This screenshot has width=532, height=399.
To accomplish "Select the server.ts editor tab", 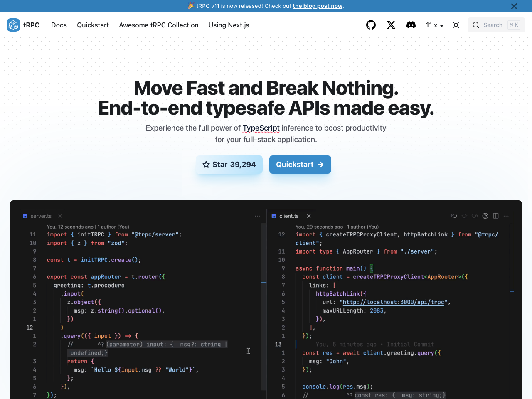I will [41, 216].
